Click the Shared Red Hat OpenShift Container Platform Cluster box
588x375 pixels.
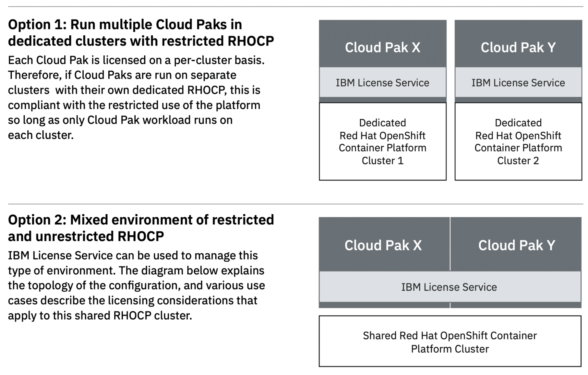(x=450, y=341)
